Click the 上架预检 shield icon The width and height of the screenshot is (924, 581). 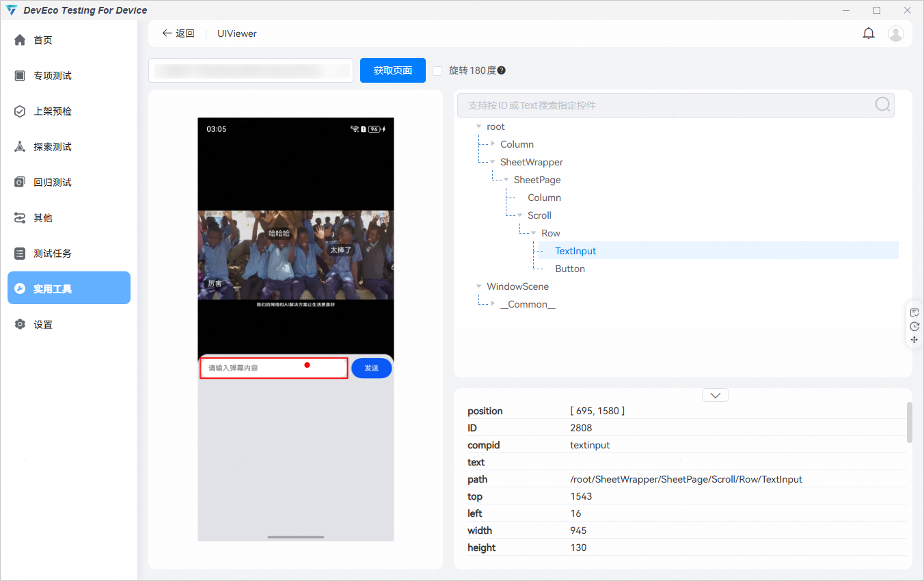[x=20, y=111]
